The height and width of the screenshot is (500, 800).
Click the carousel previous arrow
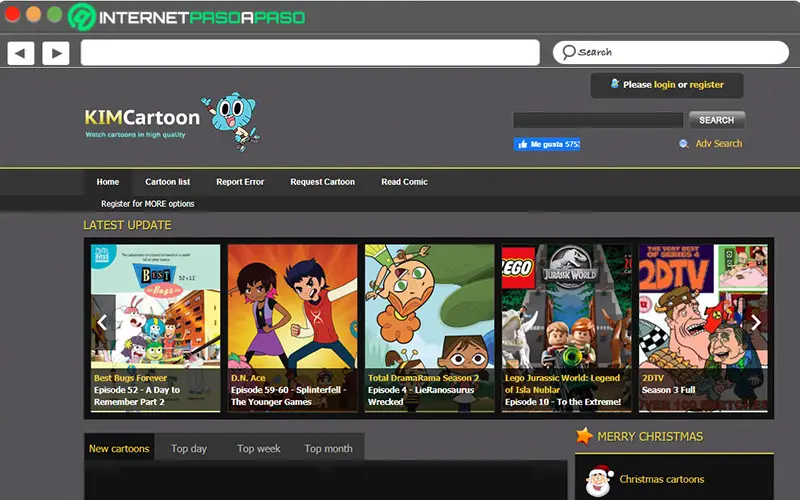tap(102, 322)
